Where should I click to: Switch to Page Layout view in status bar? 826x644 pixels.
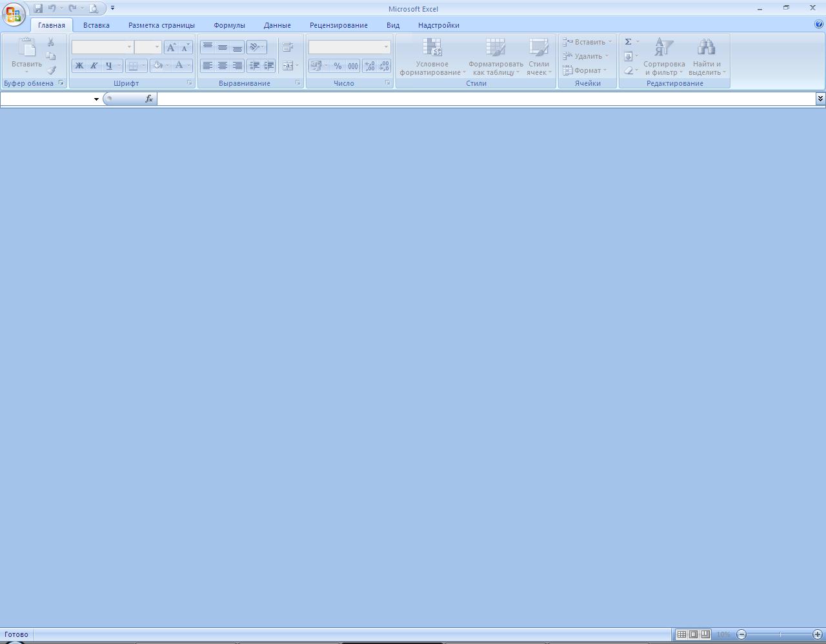click(693, 634)
